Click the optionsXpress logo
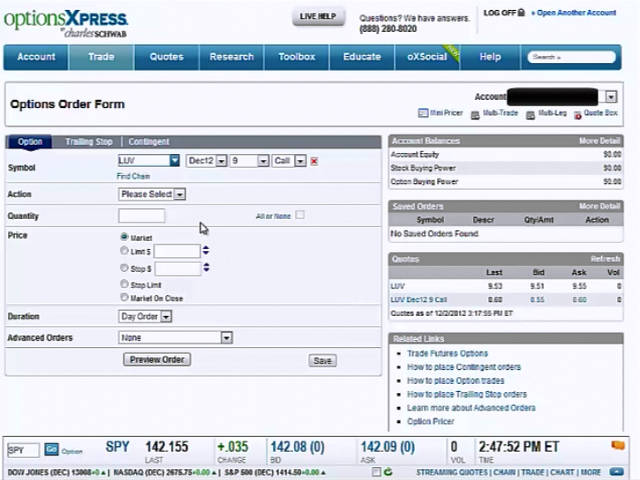Image resolution: width=640 pixels, height=480 pixels. tap(66, 24)
